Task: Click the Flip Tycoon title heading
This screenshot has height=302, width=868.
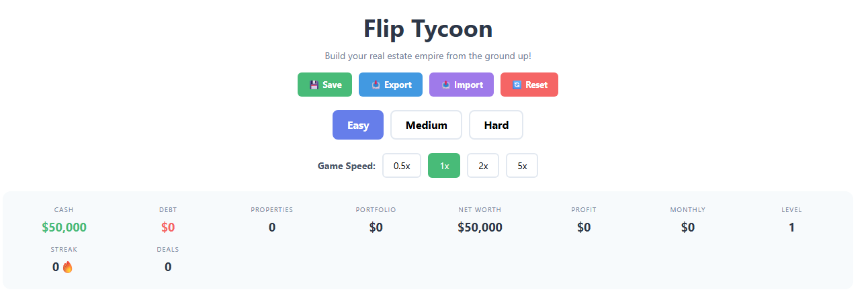Action: (428, 29)
